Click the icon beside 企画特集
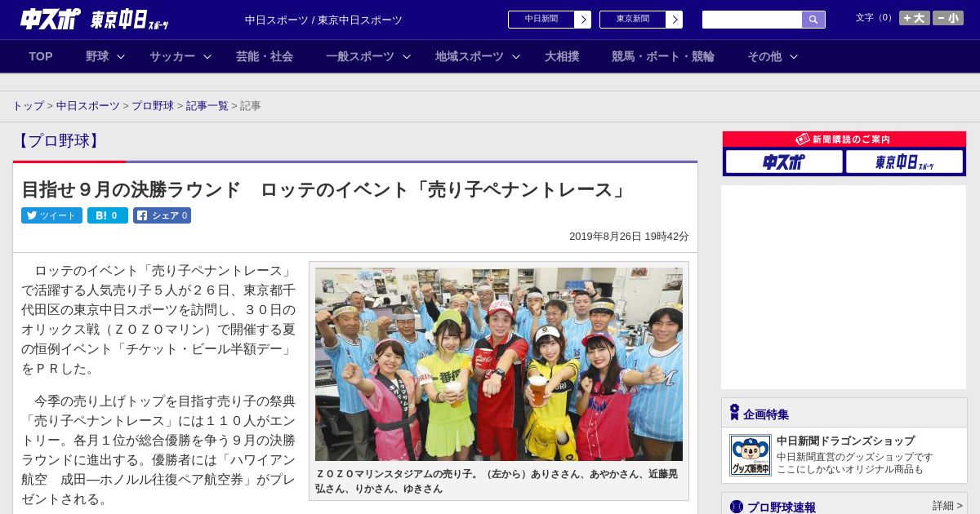This screenshot has height=514, width=980. click(x=734, y=413)
